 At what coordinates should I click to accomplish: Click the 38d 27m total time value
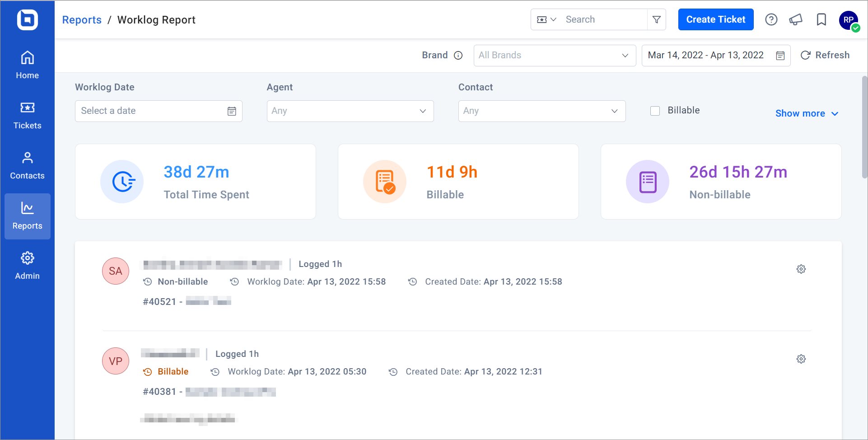(x=196, y=172)
